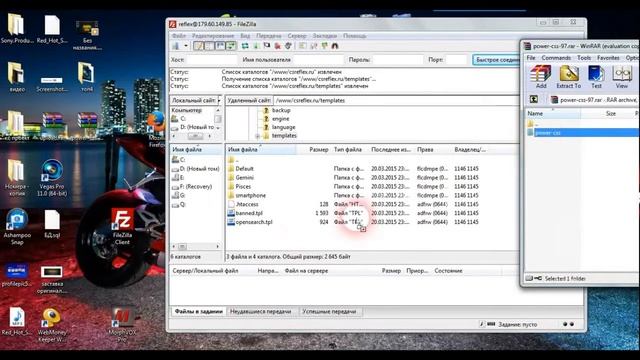Toggle the transfer queue display
The height and width of the screenshot is (360, 640).
pos(231,46)
